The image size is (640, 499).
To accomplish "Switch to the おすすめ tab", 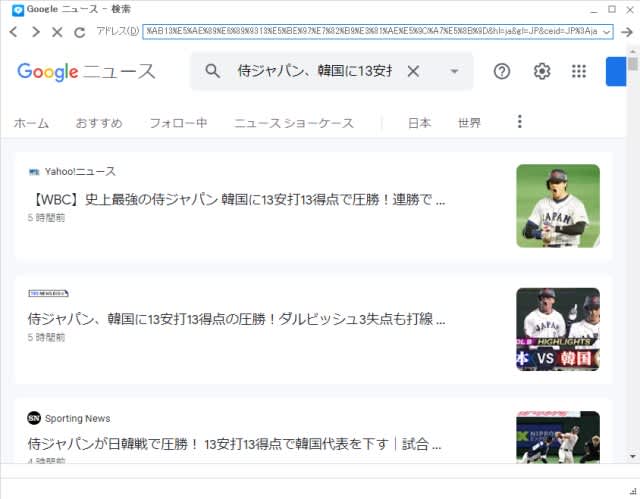I will click(99, 123).
